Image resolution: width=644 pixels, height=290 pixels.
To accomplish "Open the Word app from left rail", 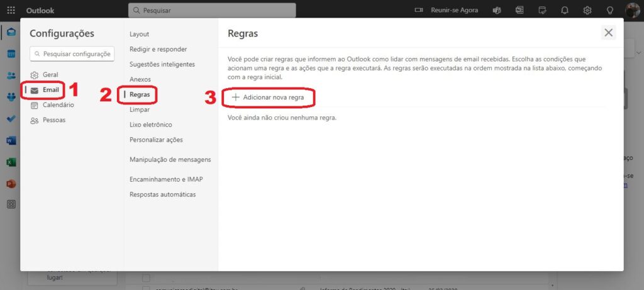I will 11,140.
